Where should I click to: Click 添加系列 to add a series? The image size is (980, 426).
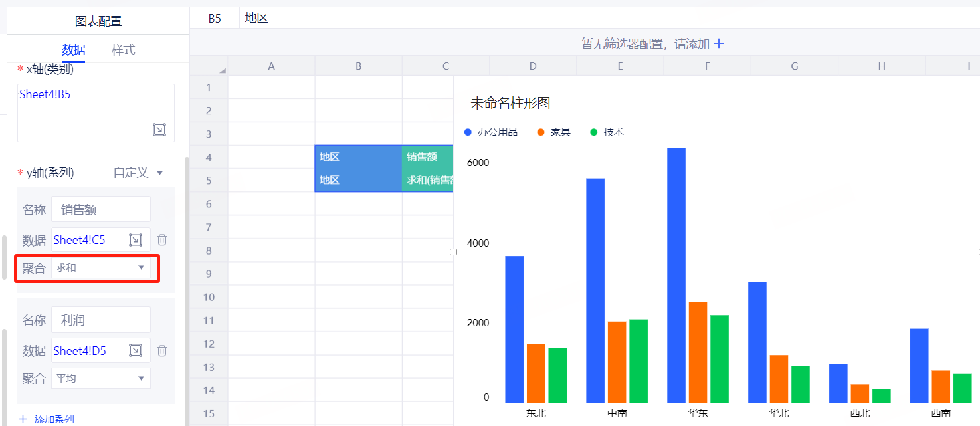tap(47, 419)
